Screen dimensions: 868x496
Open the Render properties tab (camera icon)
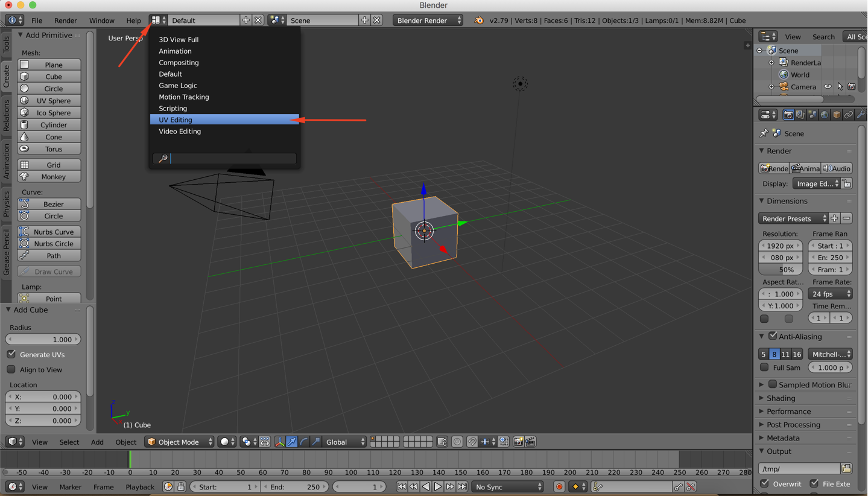point(788,115)
